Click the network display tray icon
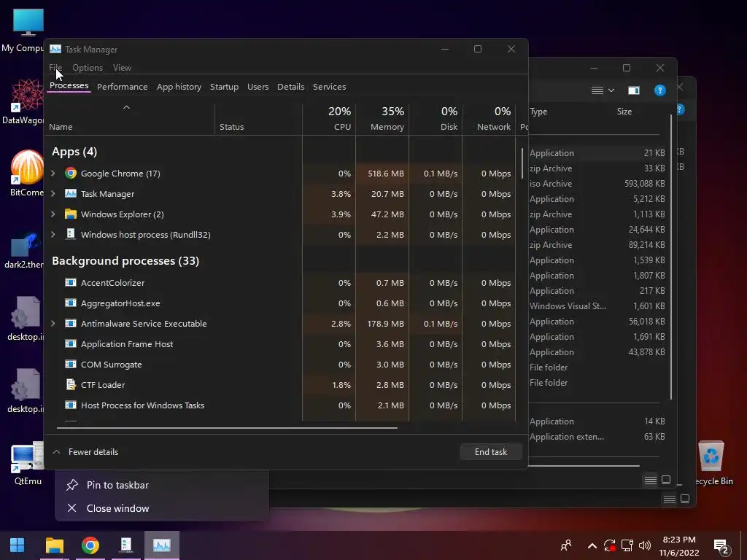747x560 pixels. pyautogui.click(x=627, y=545)
